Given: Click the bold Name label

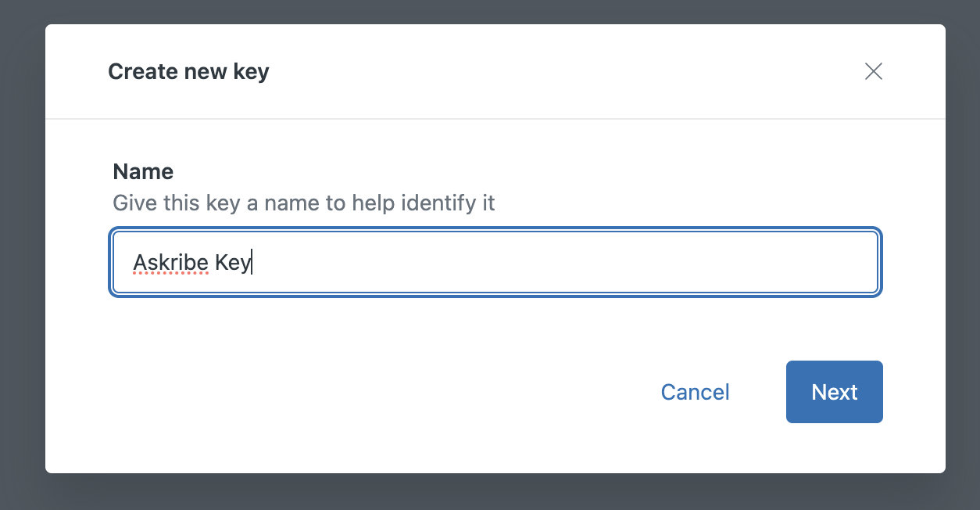Looking at the screenshot, I should [143, 171].
